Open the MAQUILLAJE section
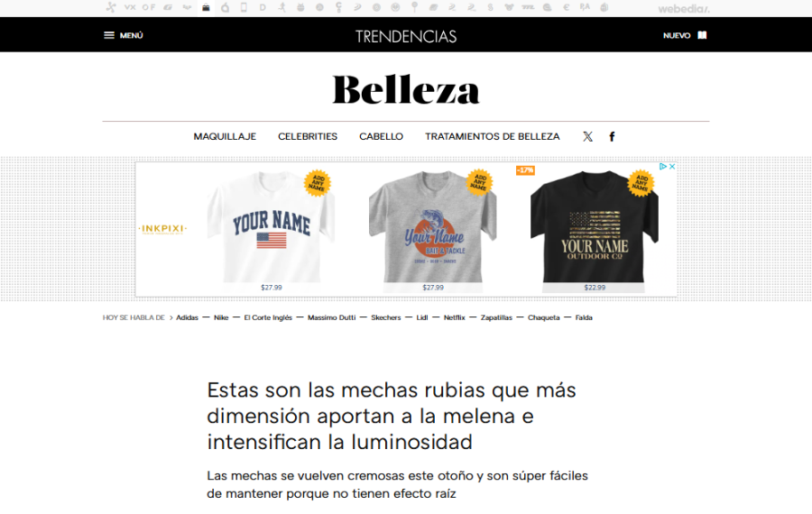Image resolution: width=812 pixels, height=514 pixels. click(x=225, y=137)
